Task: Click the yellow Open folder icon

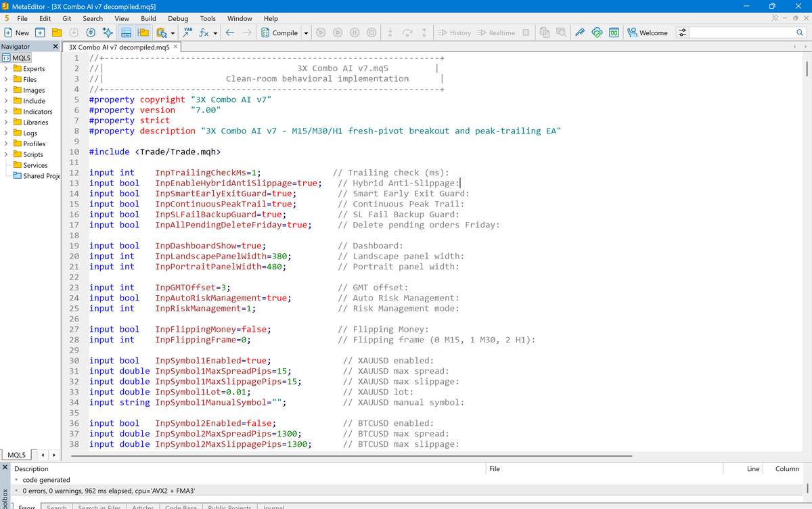Action: click(58, 32)
